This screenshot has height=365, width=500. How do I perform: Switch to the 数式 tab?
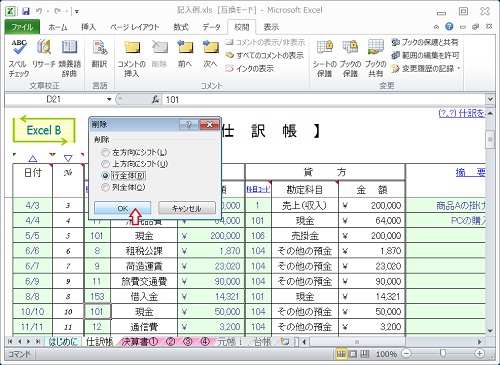pos(181,27)
